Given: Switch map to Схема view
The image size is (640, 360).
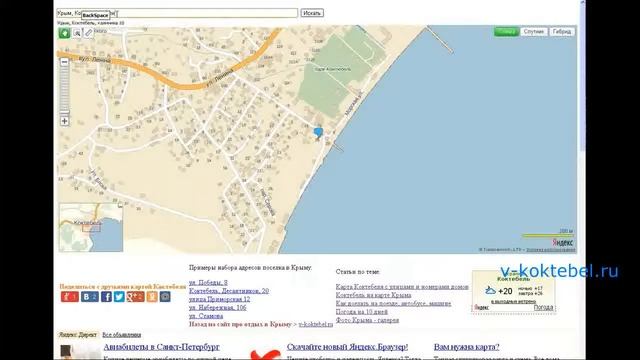Looking at the screenshot, I should tap(506, 32).
